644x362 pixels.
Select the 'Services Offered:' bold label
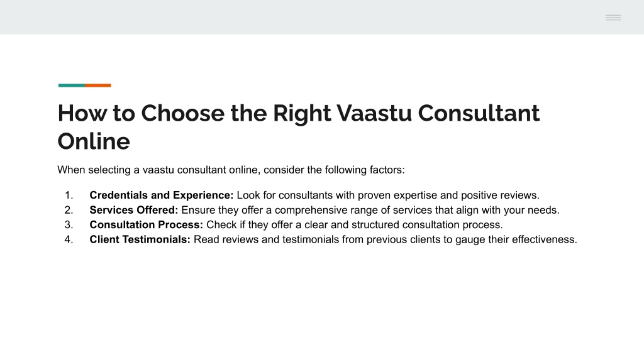[134, 210]
